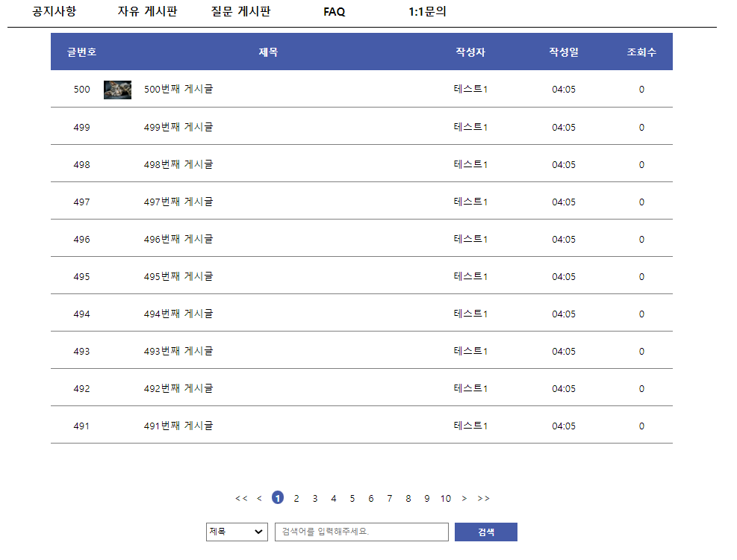Open the 1:1문의 menu item
The width and height of the screenshot is (737, 560).
(427, 11)
